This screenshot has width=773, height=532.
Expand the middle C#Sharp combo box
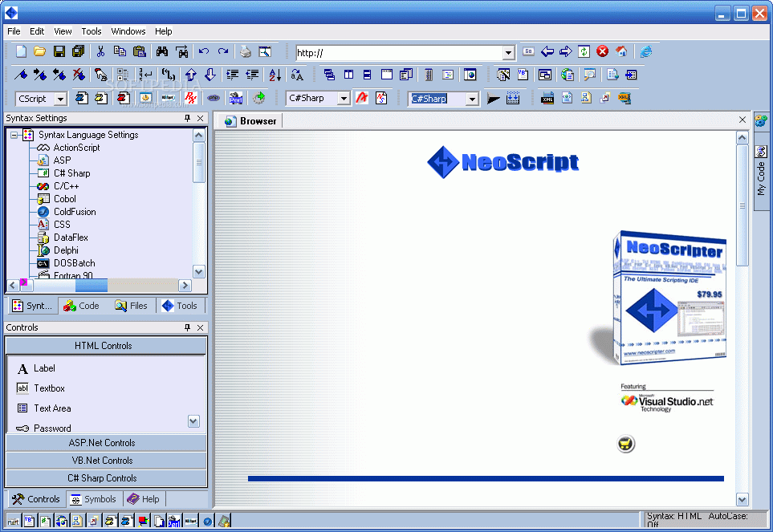point(344,99)
